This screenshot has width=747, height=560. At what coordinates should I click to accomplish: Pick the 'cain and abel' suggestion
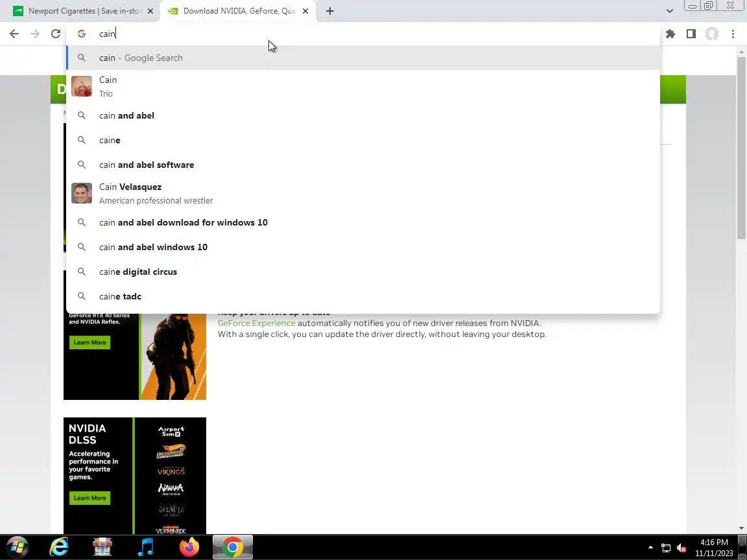pyautogui.click(x=363, y=115)
